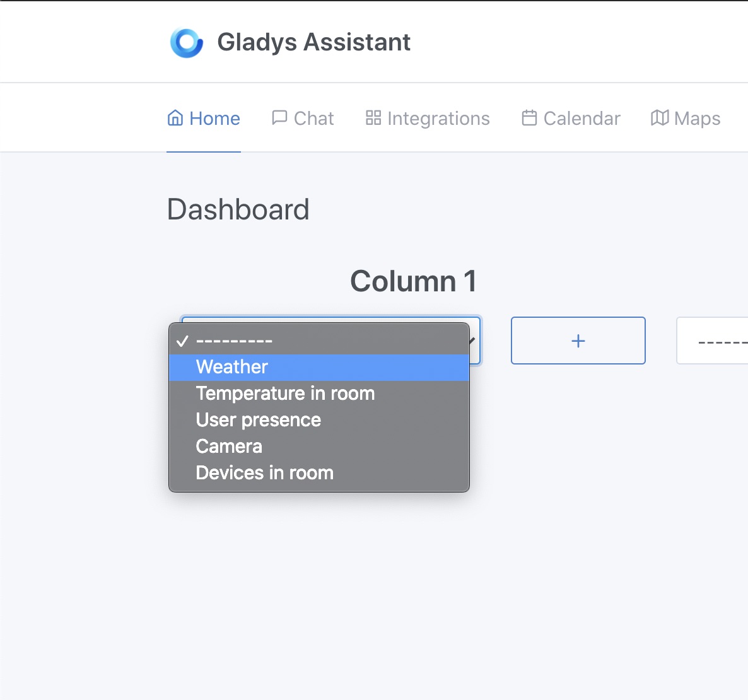Click the Gladys Assistant logo icon

coord(185,42)
